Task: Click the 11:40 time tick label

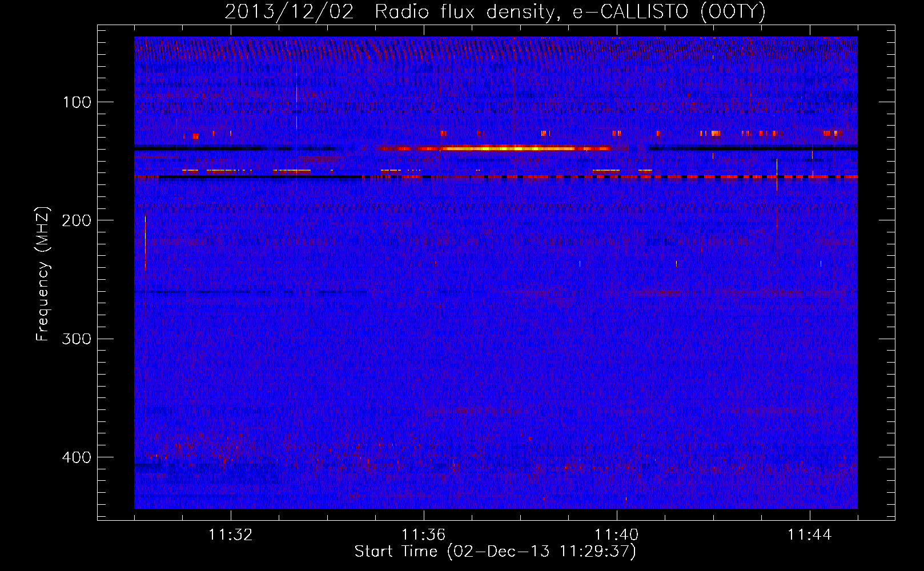Action: click(617, 535)
